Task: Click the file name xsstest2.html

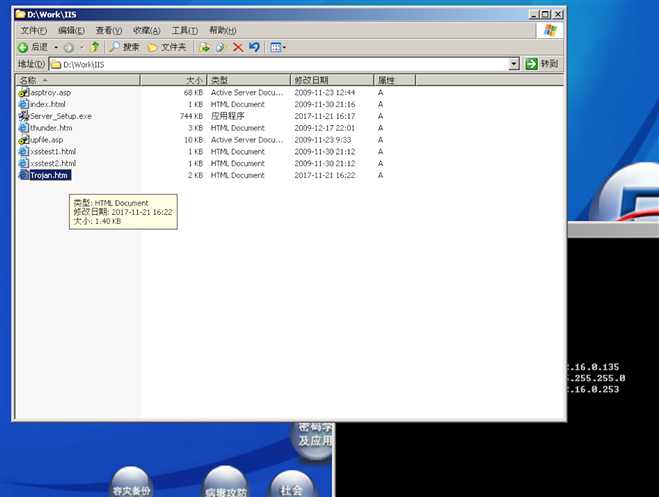Action: (x=53, y=163)
